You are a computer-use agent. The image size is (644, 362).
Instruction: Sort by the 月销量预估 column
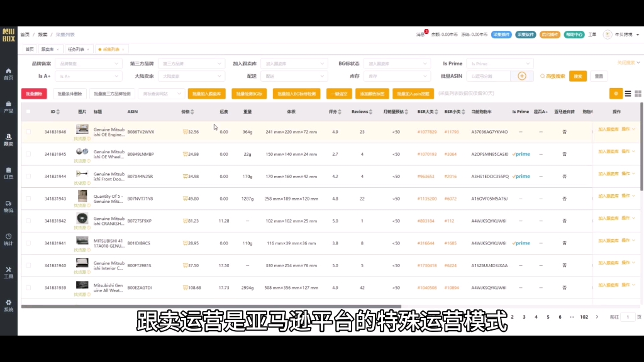406,112
